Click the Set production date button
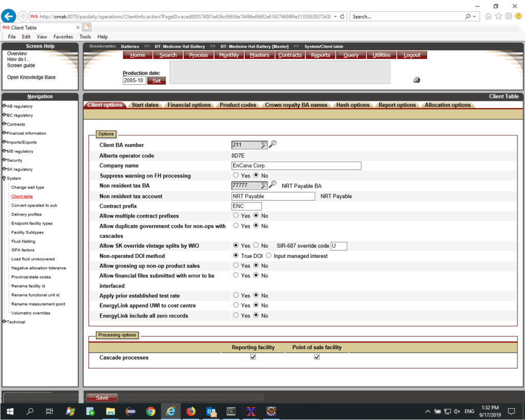Screen dimensions: 525x420 point(156,81)
